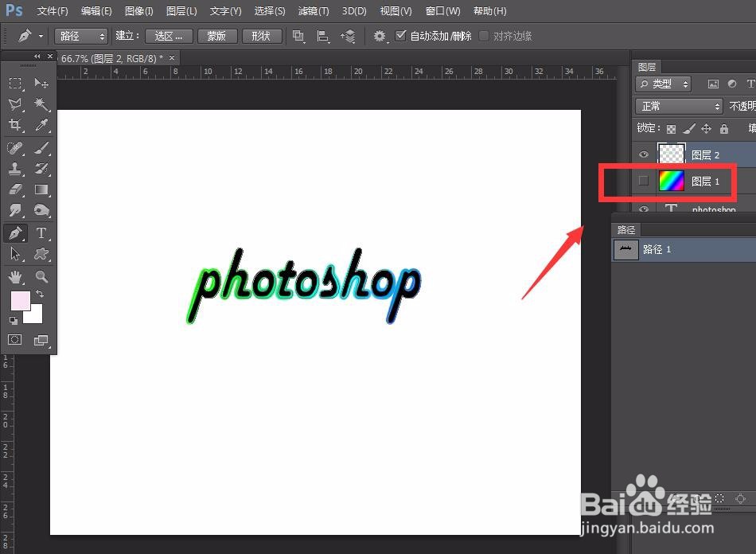Select the Hand tool
The image size is (756, 554).
(x=15, y=277)
